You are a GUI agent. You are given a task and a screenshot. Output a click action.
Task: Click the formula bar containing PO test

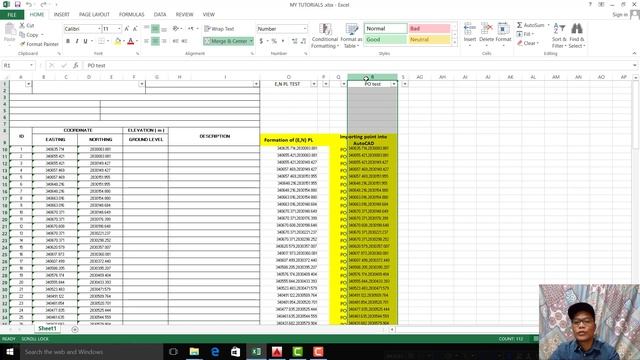pos(358,65)
